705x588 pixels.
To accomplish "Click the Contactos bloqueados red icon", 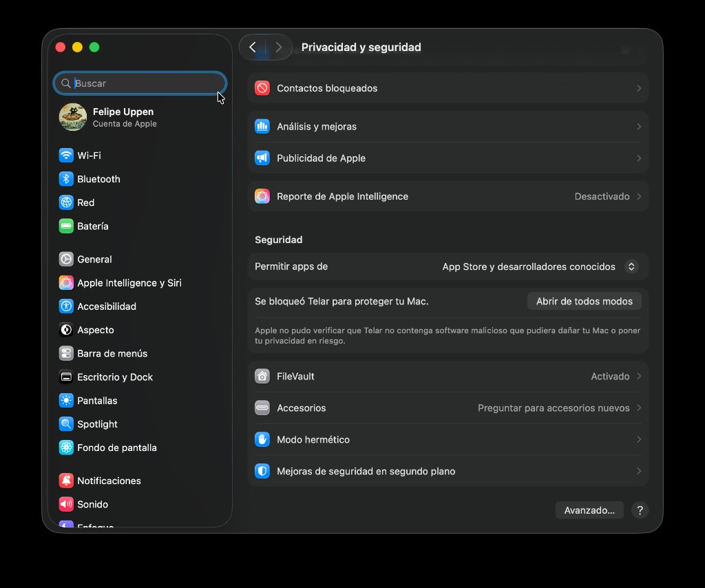I will click(262, 88).
